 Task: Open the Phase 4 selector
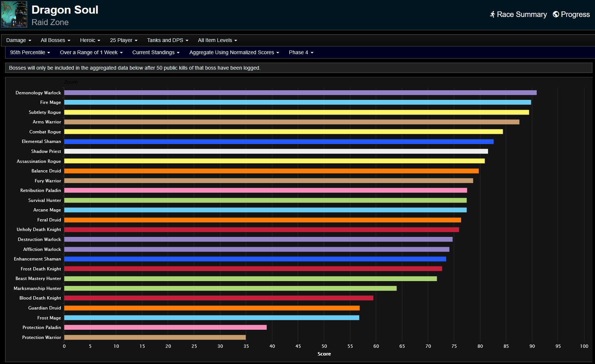[301, 52]
